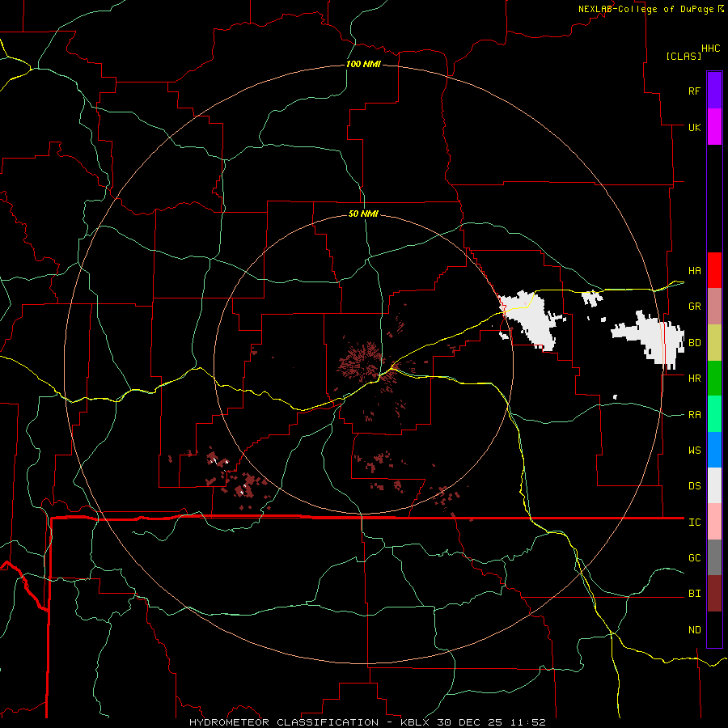Click the NEXLAB-College of DuPage text
Screen dimensions: 728x728
tap(645, 9)
